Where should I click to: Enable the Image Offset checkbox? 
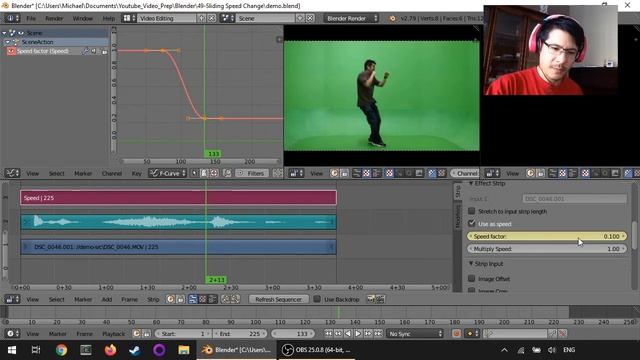point(471,279)
